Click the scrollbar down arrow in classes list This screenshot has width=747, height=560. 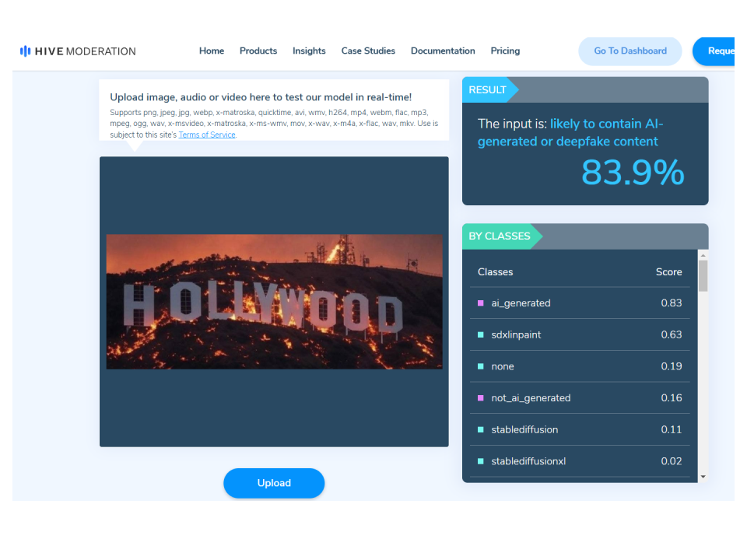click(703, 477)
